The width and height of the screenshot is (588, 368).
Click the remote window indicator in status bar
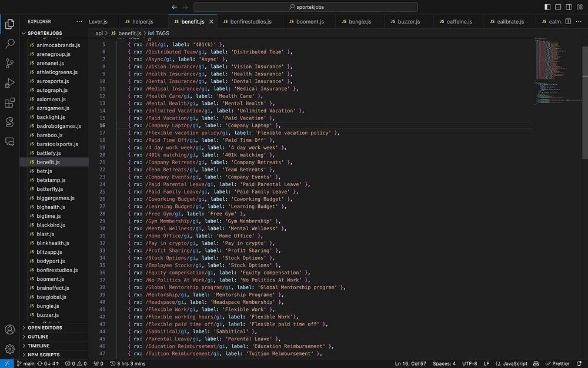click(6, 363)
